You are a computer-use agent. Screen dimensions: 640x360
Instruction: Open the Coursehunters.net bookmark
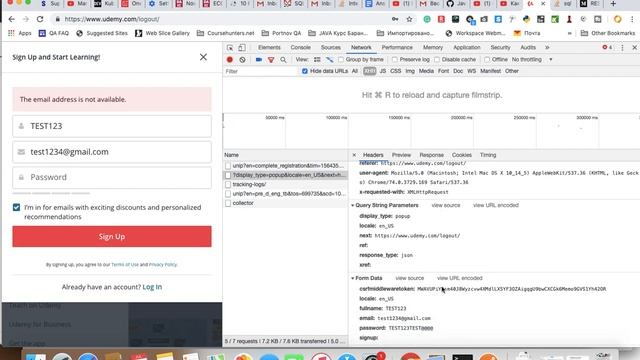pyautogui.click(x=225, y=33)
